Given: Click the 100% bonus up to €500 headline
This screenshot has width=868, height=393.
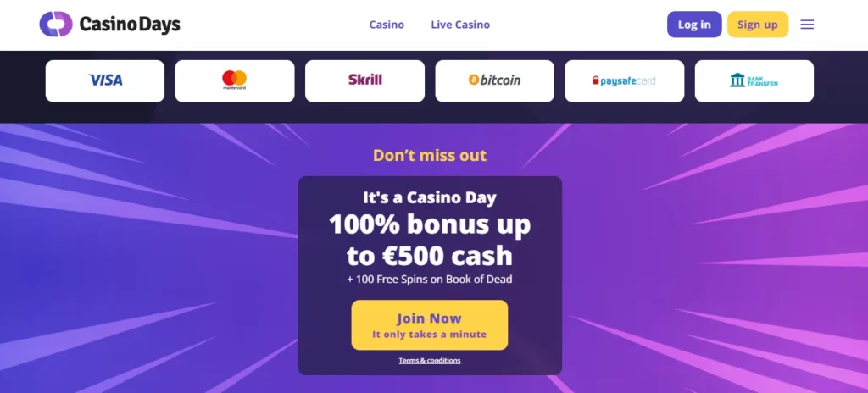Looking at the screenshot, I should pos(430,240).
